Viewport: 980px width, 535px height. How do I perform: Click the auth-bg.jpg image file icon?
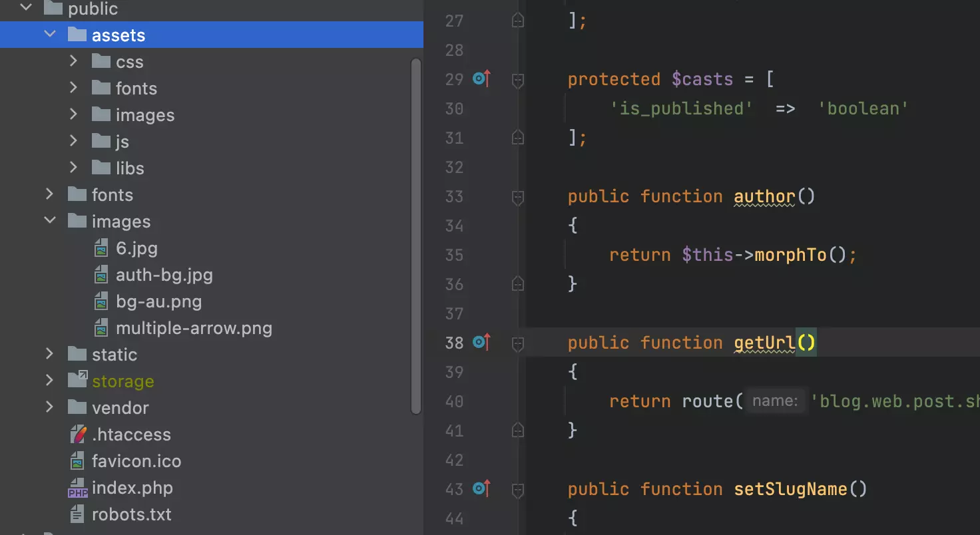101,275
